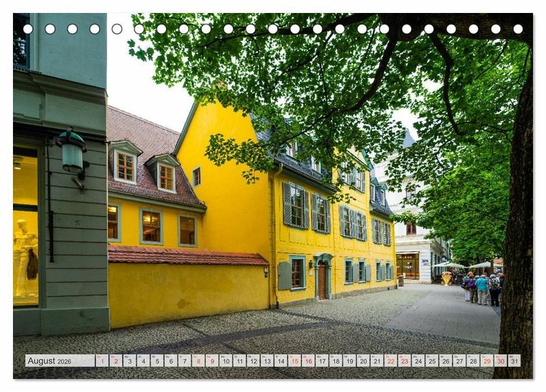Select day 12 in the calendar strip
This screenshot has height=392, width=546.
click(253, 361)
